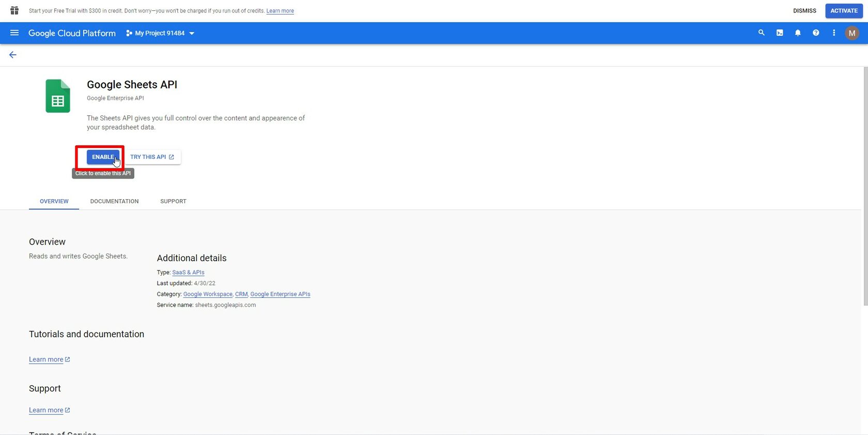Open the account avatar M
Screen dimensions: 868x435
point(852,33)
